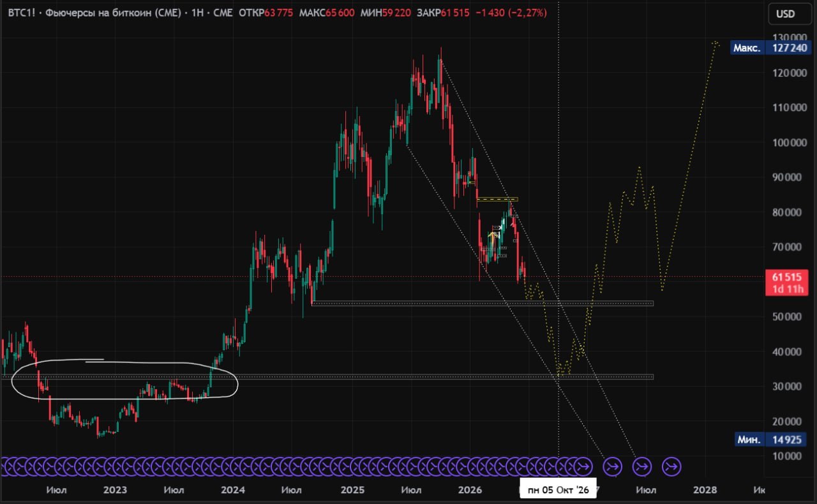Image resolution: width=817 pixels, height=504 pixels.
Task: Click the 2026 time axis label
Action: 470,490
